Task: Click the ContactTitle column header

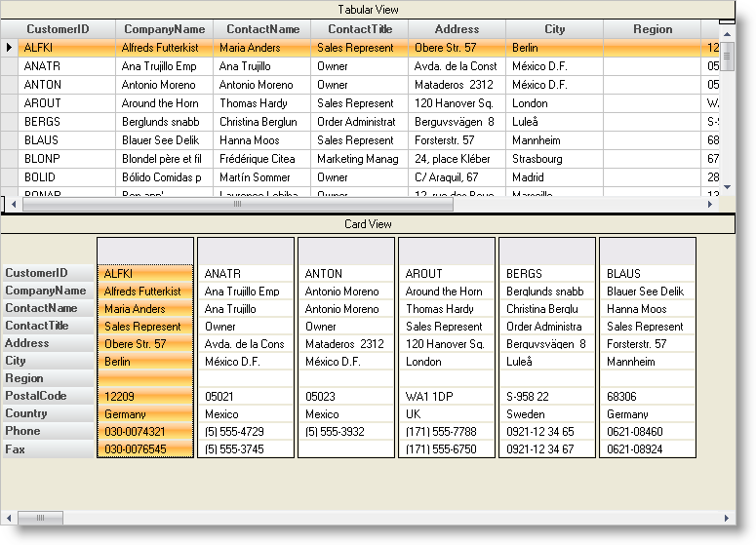Action: coord(359,29)
